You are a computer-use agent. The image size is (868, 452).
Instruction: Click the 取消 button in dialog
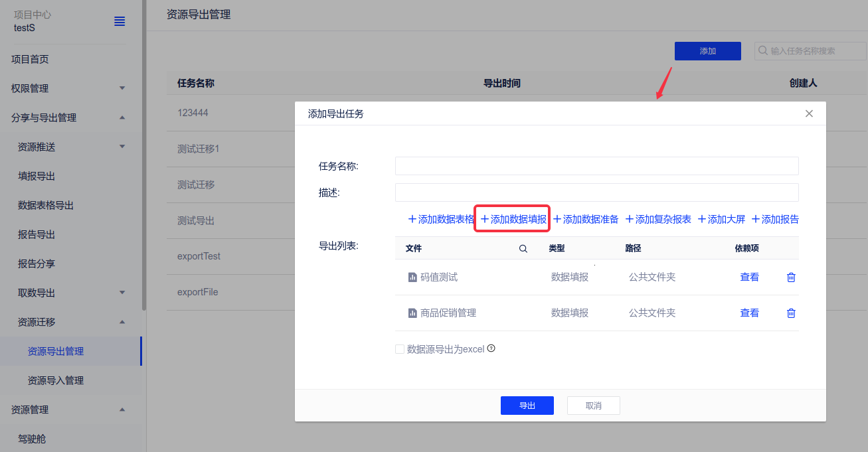coord(593,406)
